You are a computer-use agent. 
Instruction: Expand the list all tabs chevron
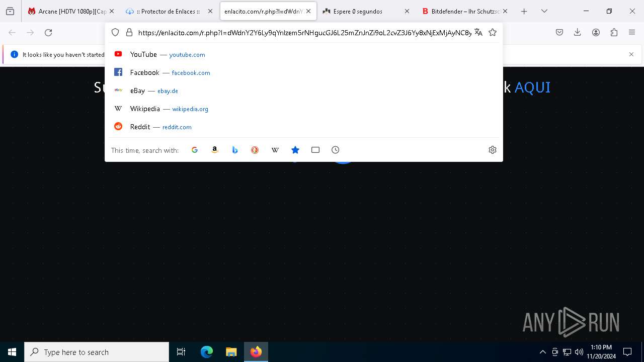pyautogui.click(x=544, y=11)
